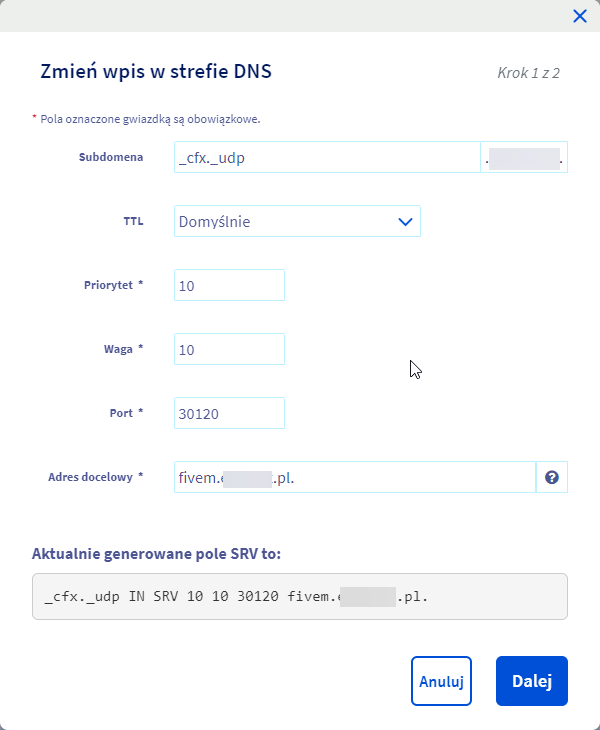Click the Krok 1 z 2 step indicator

coord(527,73)
